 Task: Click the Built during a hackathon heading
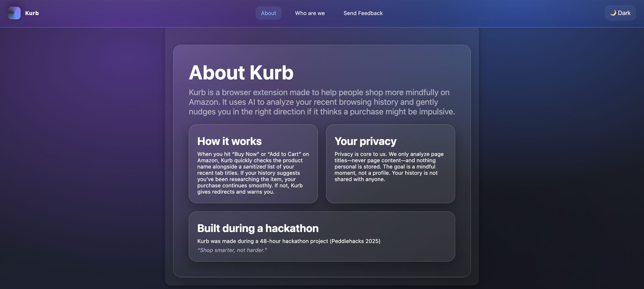click(258, 228)
